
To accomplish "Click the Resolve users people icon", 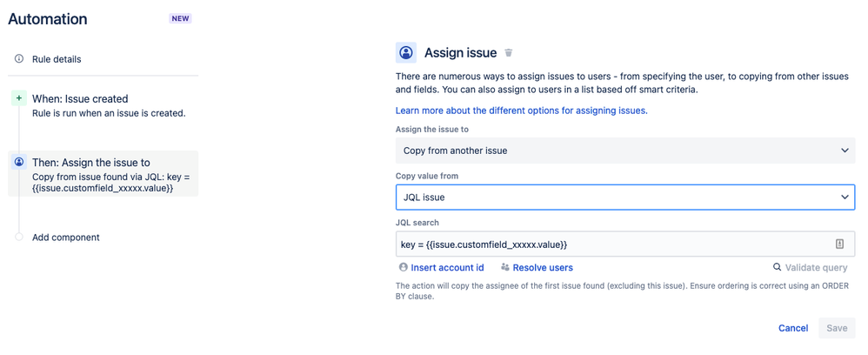I will click(x=505, y=268).
